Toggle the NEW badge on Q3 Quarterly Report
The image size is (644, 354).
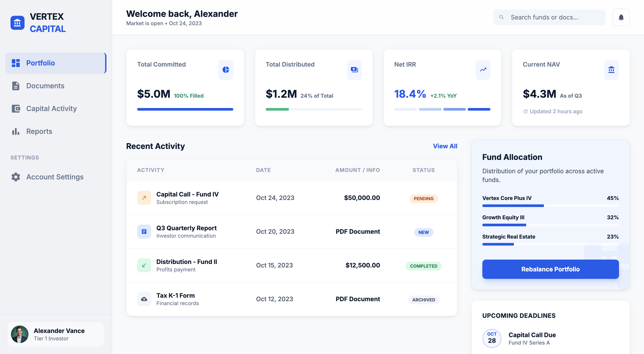pos(423,232)
